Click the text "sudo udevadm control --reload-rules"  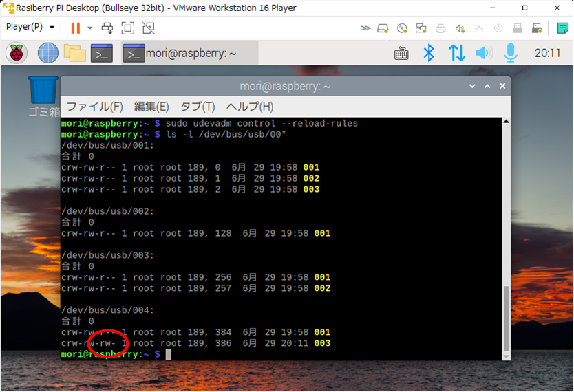point(262,123)
